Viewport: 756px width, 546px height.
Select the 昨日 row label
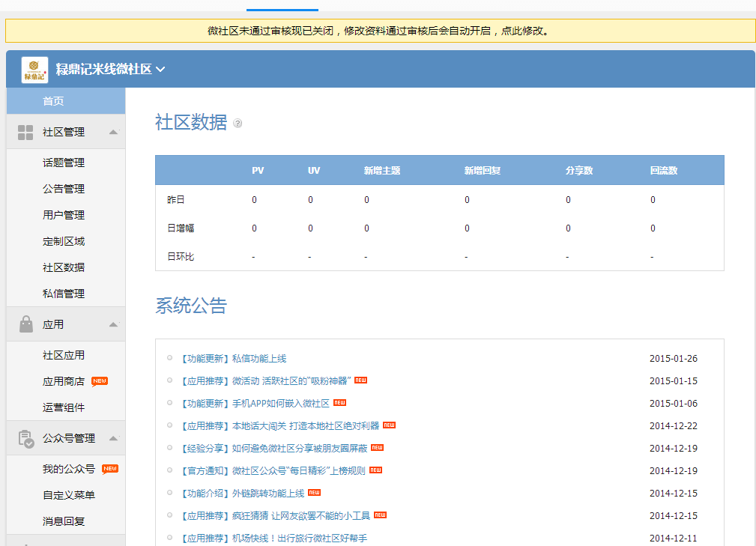(176, 199)
